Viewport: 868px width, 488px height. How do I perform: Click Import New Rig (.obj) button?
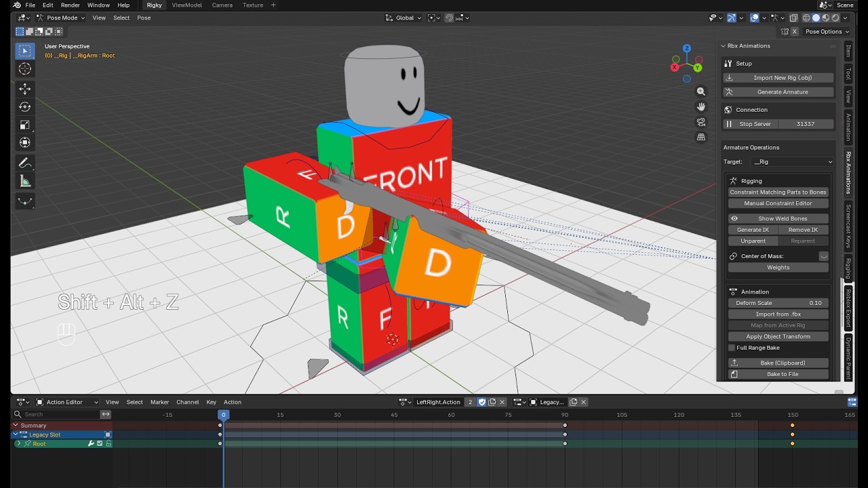coord(778,78)
